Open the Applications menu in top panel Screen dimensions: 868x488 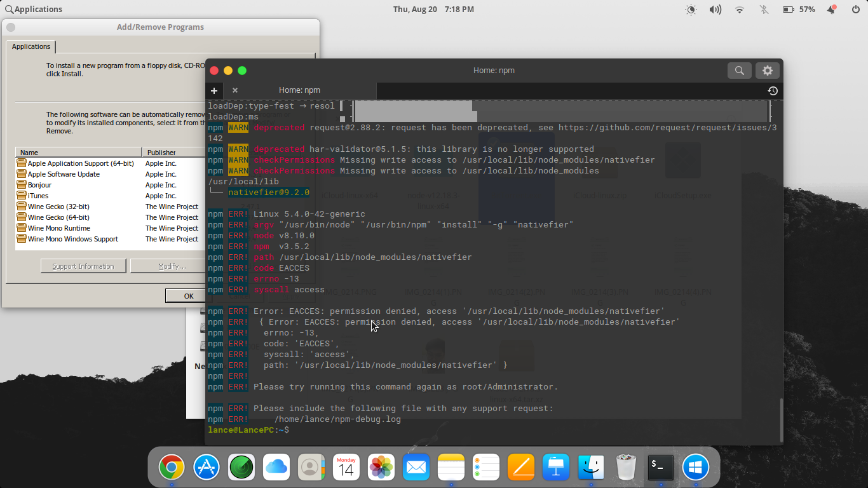(34, 10)
